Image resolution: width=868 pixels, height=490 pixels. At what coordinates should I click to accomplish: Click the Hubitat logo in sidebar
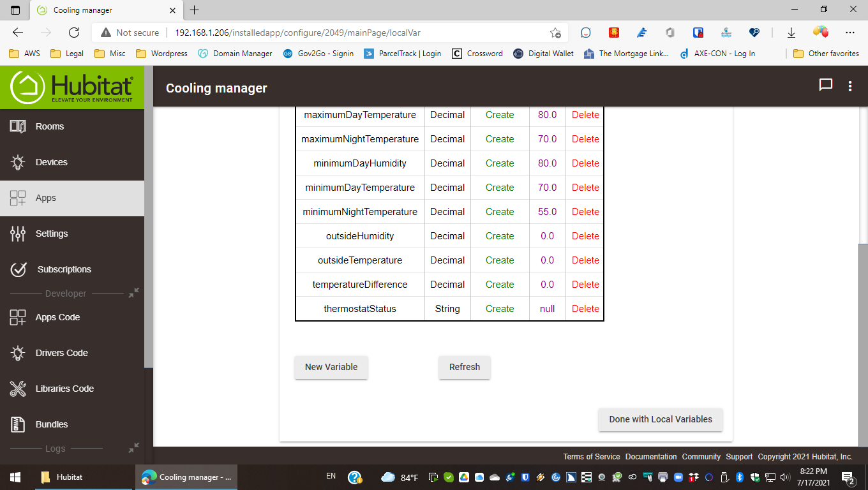(x=72, y=87)
